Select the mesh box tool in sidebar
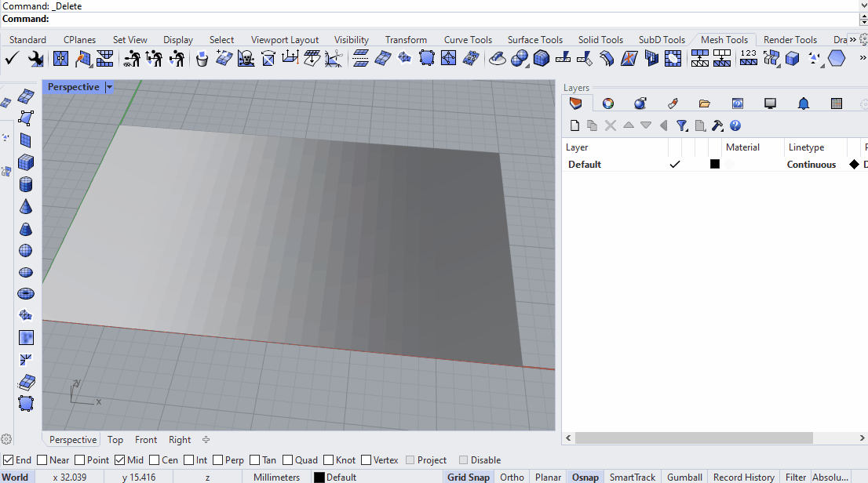The height and width of the screenshot is (483, 868). click(x=25, y=162)
